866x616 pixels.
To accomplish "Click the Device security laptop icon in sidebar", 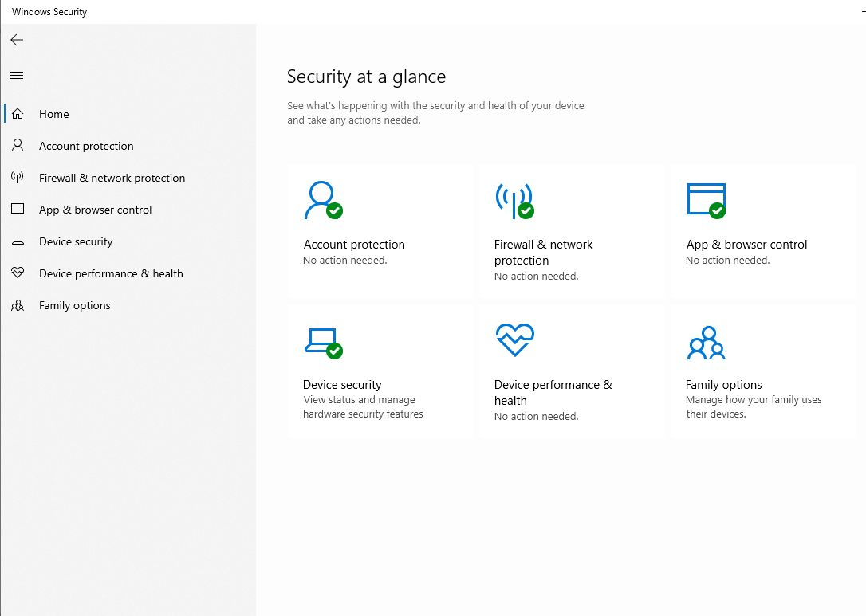I will (x=18, y=241).
